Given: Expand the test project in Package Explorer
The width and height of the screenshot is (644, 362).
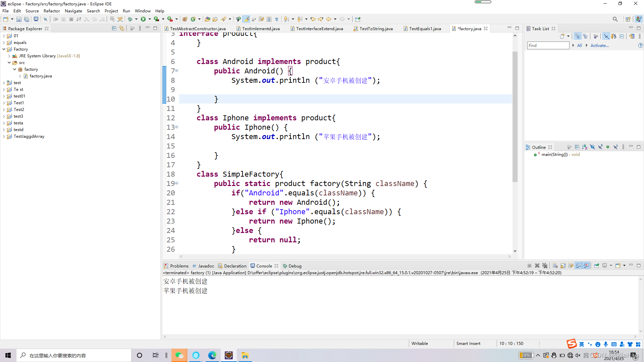Looking at the screenshot, I should (x=4, y=82).
